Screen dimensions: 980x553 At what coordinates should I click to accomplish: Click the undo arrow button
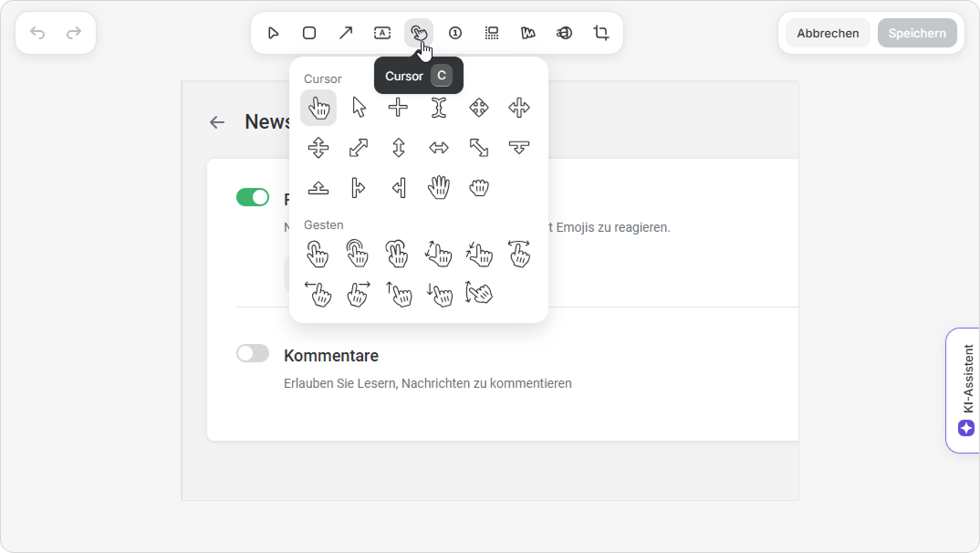pyautogui.click(x=37, y=33)
